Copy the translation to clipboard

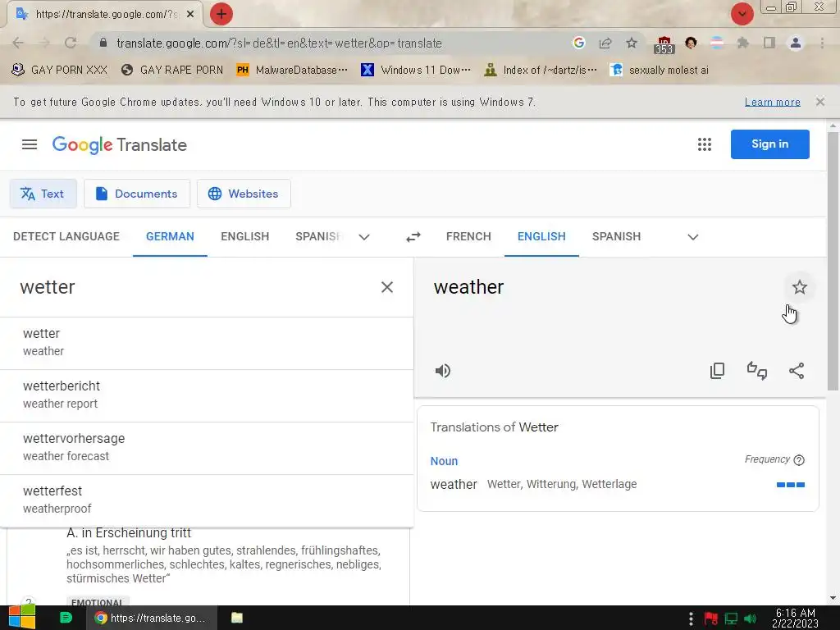(717, 371)
